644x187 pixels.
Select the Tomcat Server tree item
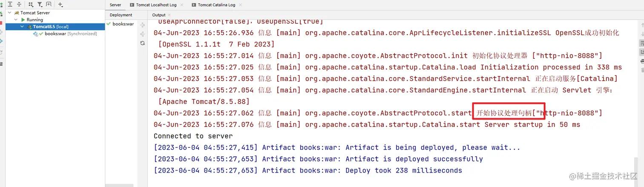click(35, 13)
